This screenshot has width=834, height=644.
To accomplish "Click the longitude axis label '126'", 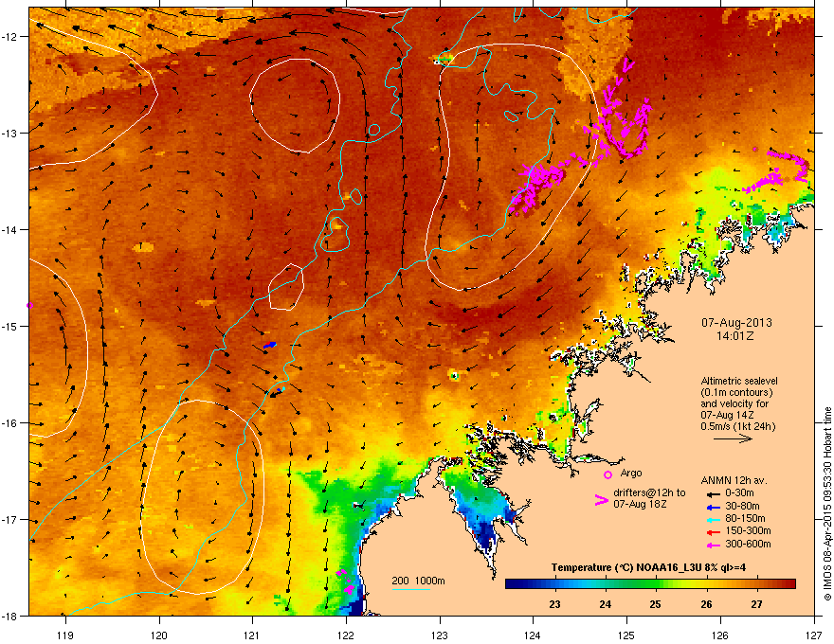I will (720, 635).
